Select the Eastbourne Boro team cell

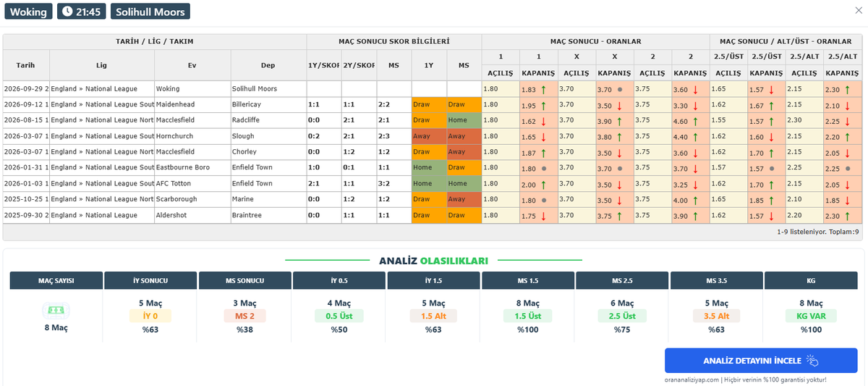click(x=192, y=168)
